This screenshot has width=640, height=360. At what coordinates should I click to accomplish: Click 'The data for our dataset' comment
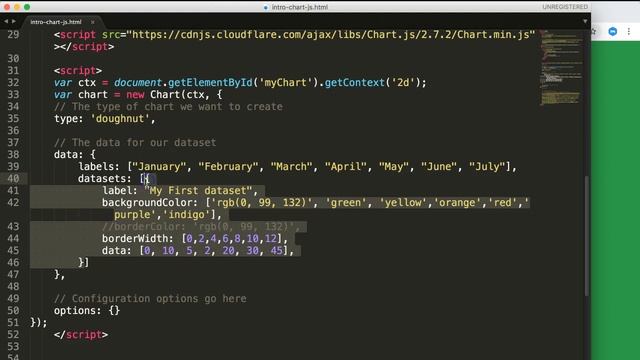pos(135,143)
